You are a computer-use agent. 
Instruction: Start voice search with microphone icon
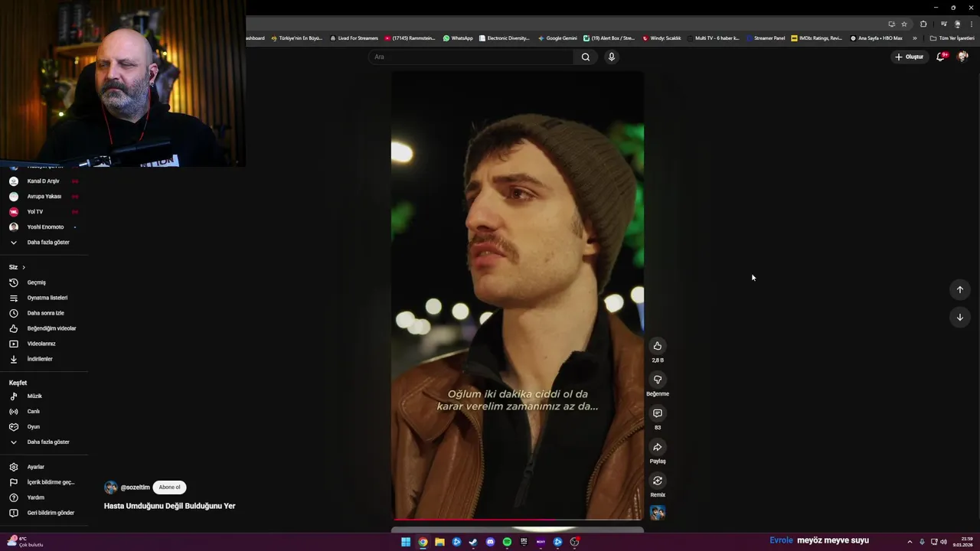611,57
